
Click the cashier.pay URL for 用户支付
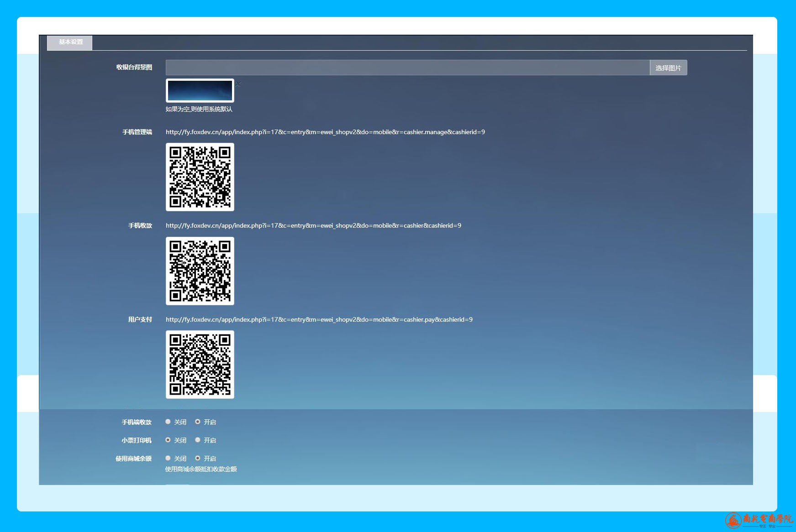[x=319, y=319]
